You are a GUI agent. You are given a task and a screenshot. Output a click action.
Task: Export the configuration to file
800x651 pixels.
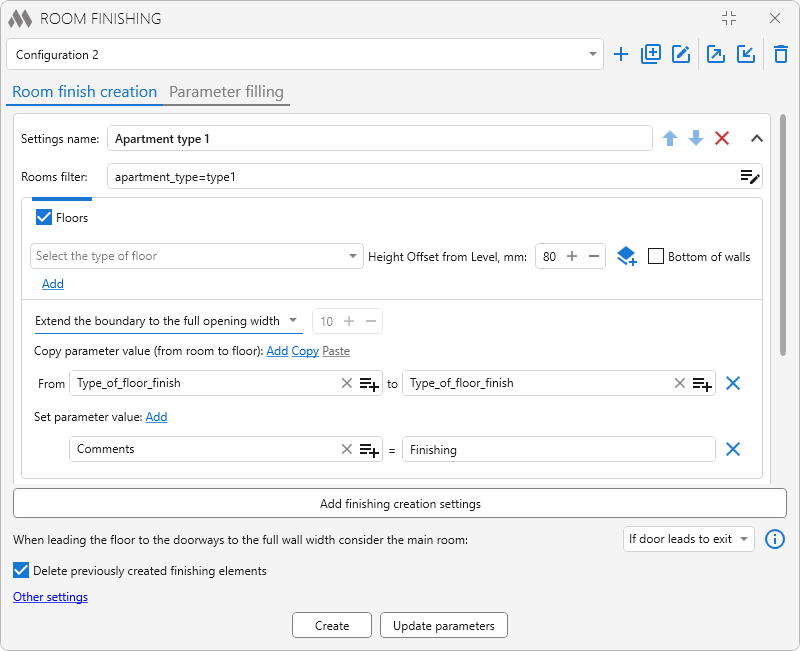pyautogui.click(x=715, y=54)
